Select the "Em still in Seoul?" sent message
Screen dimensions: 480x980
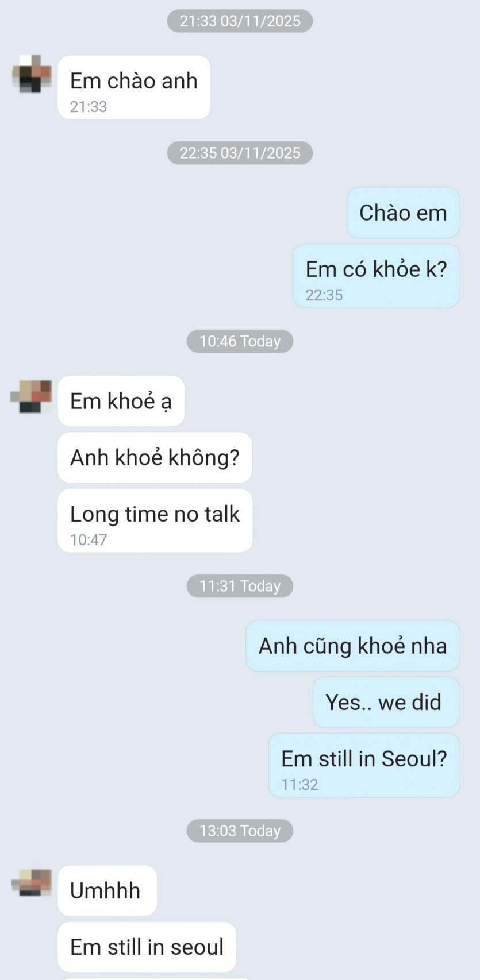click(364, 765)
